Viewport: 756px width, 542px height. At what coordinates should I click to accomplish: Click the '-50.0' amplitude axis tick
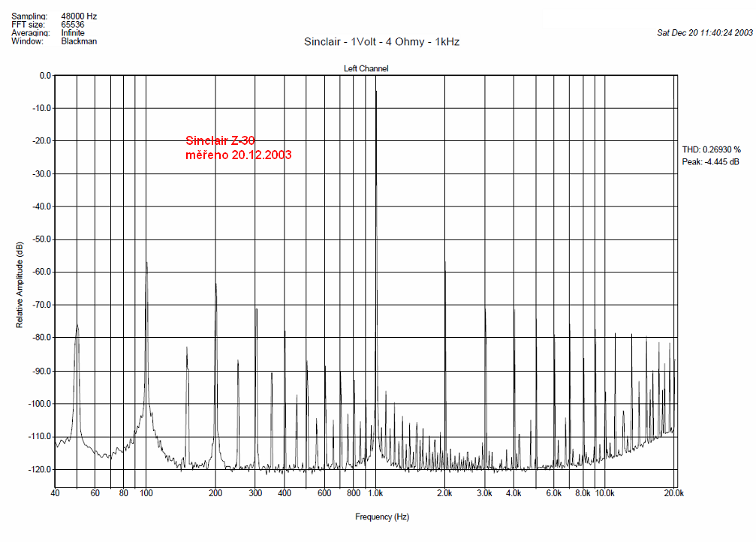(x=42, y=239)
